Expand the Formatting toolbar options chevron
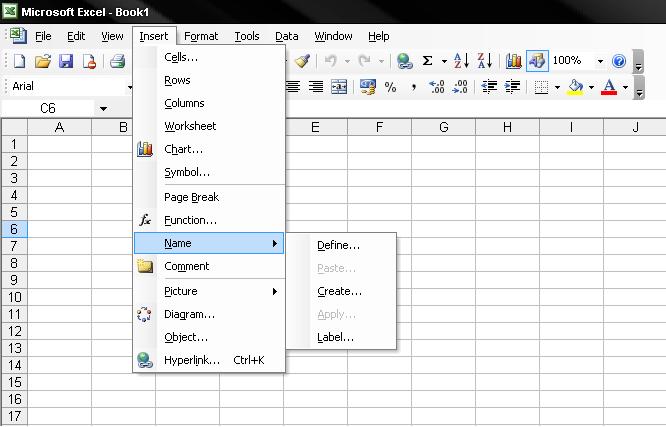This screenshot has width=666, height=427. pos(638,88)
